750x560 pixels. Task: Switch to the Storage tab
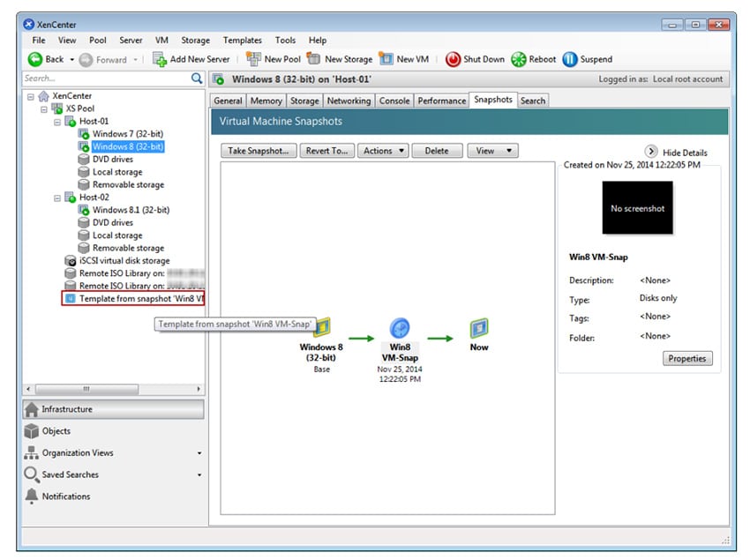point(304,101)
